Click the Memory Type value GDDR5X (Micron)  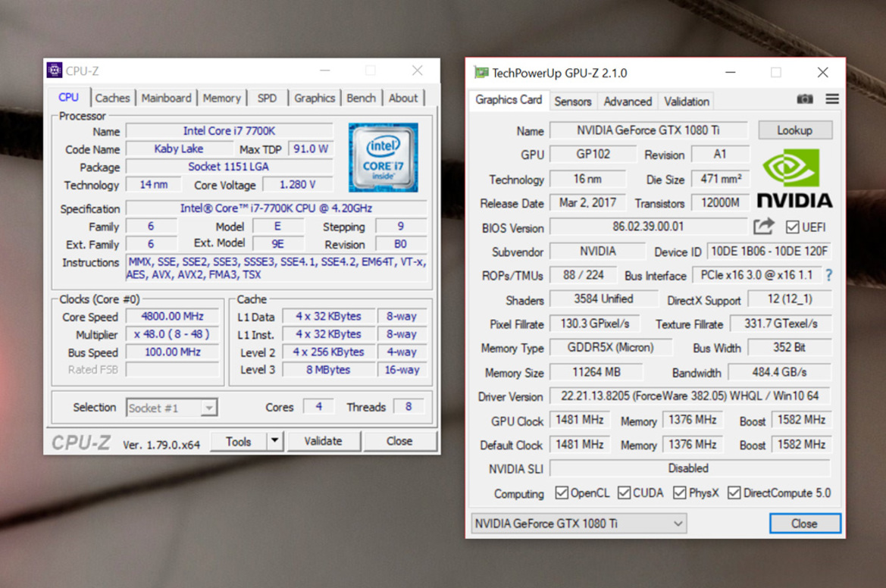point(611,347)
